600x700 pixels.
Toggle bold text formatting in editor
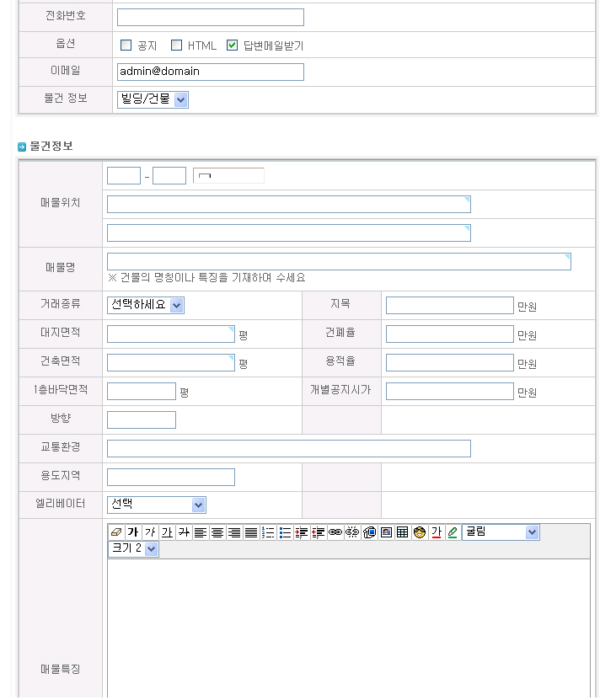coord(133,532)
